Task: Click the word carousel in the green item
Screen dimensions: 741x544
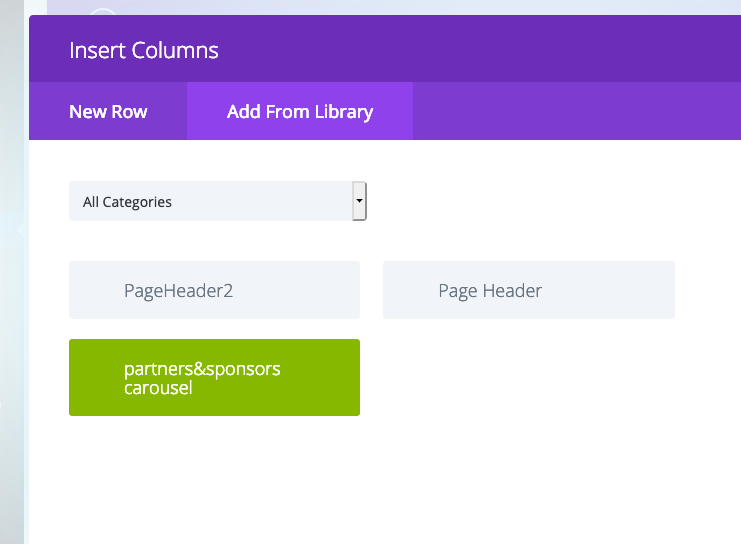Action: click(x=158, y=388)
